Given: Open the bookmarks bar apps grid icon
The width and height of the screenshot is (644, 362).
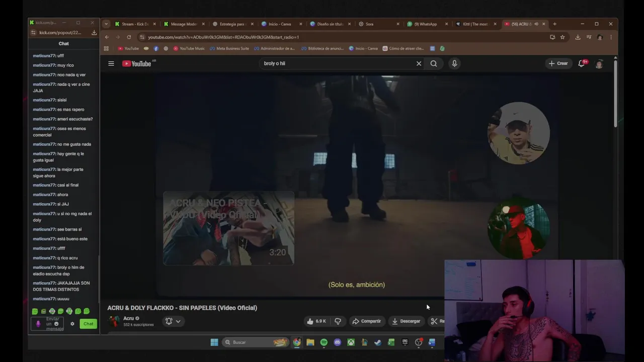Looking at the screenshot, I should point(106,49).
